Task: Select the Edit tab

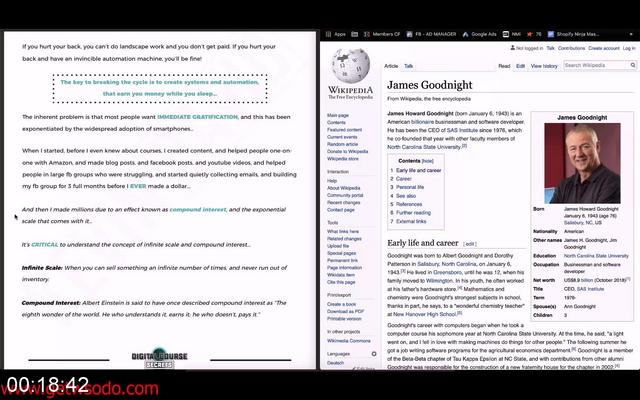Action: point(520,66)
